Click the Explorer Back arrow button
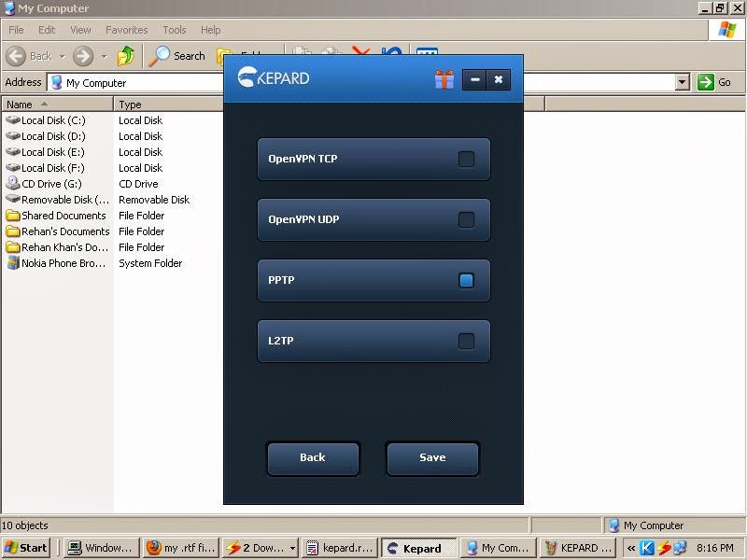This screenshot has height=560, width=747. (x=29, y=56)
